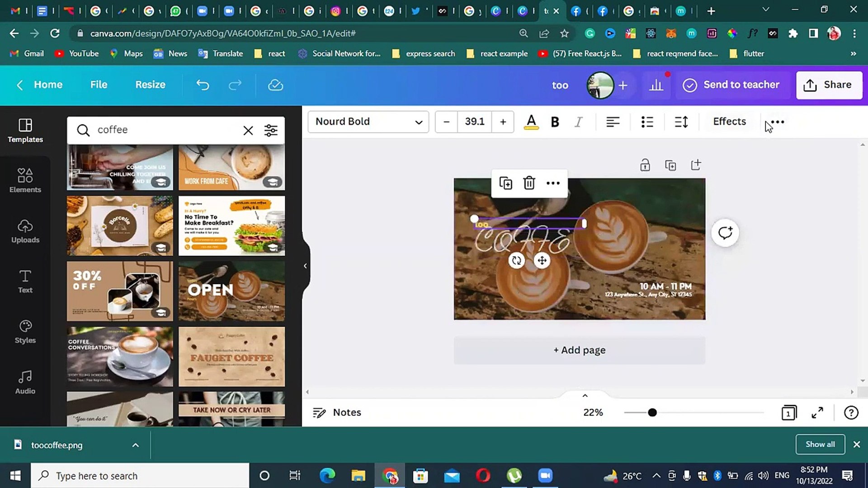Delete the selected text element

click(529, 183)
